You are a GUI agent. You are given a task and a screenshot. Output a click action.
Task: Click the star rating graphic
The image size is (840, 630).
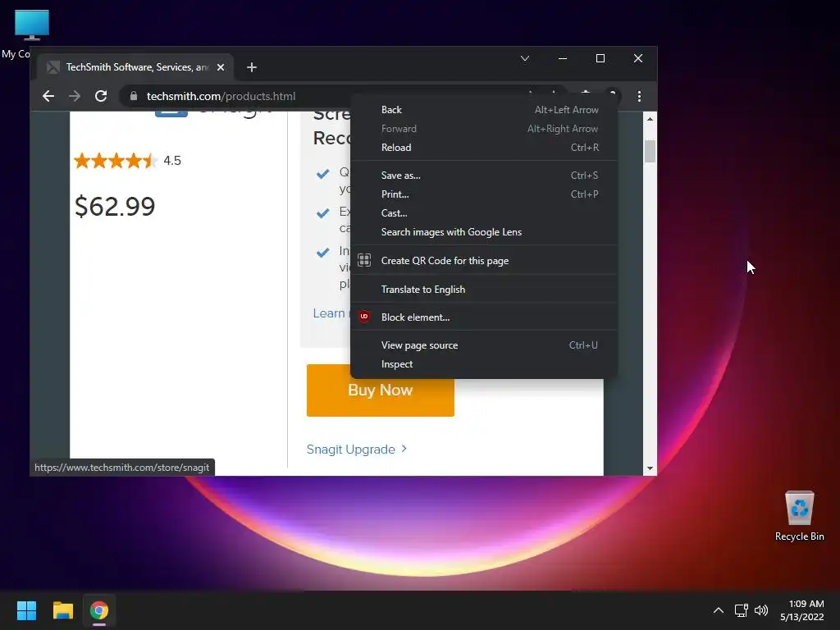click(115, 161)
